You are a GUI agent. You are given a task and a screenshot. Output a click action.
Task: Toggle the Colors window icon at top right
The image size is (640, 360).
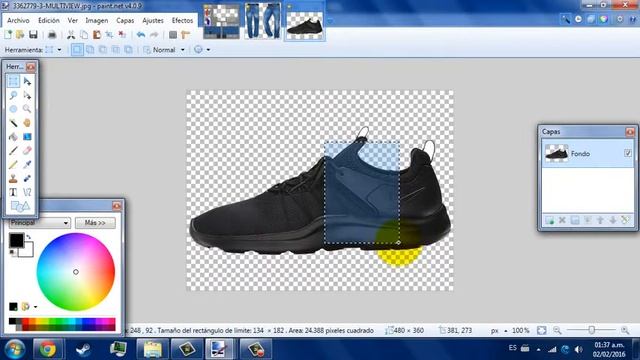[x=604, y=19]
